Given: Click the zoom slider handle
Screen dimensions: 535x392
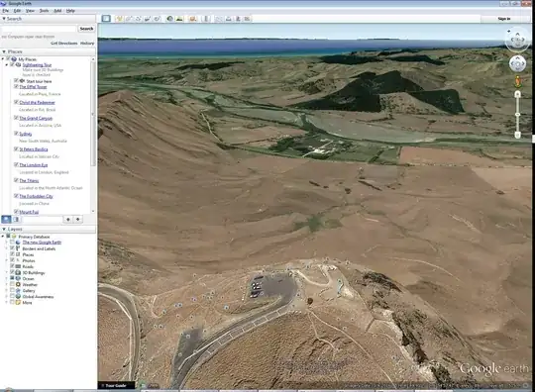Looking at the screenshot, I should (517, 115).
